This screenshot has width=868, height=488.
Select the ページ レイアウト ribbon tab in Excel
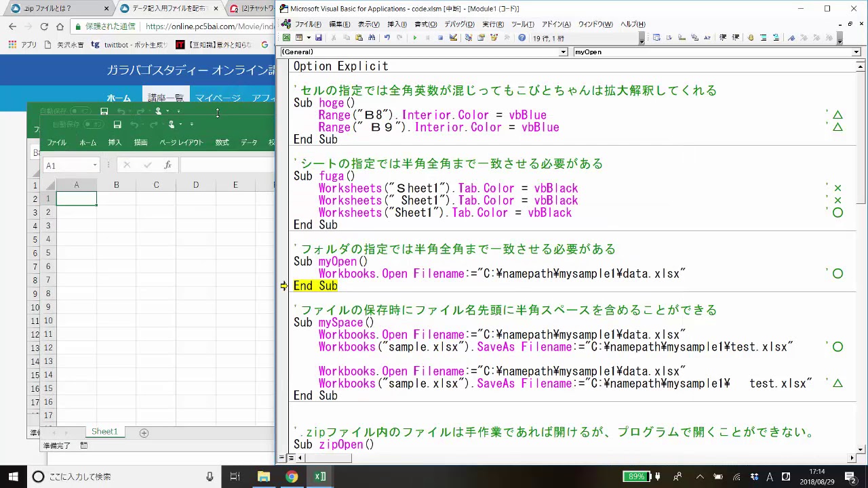pos(181,142)
